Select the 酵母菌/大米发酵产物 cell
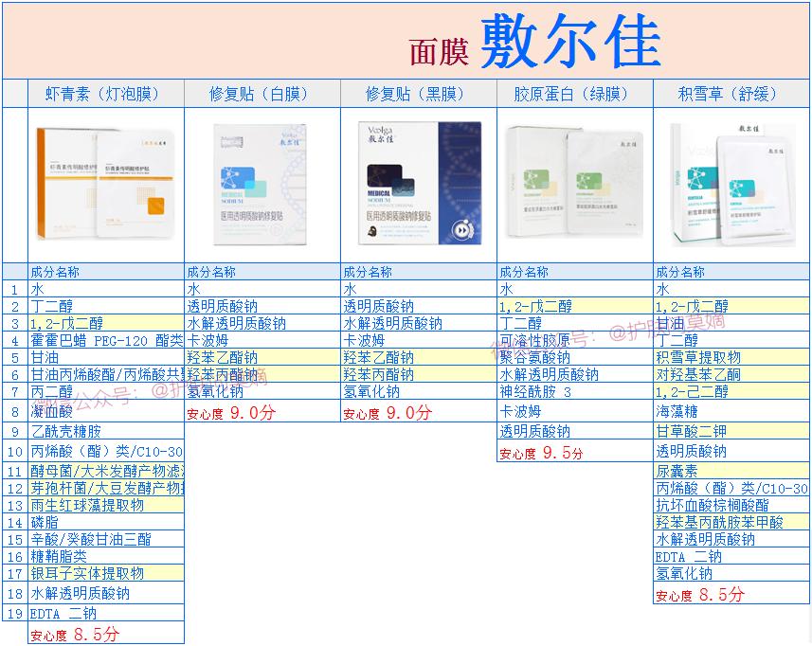The image size is (812, 646). (x=105, y=471)
